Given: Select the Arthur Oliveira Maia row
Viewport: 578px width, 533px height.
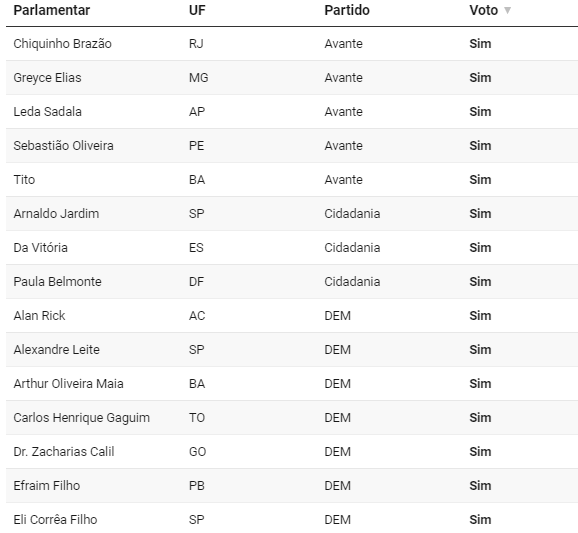Looking at the screenshot, I should pos(292,384).
